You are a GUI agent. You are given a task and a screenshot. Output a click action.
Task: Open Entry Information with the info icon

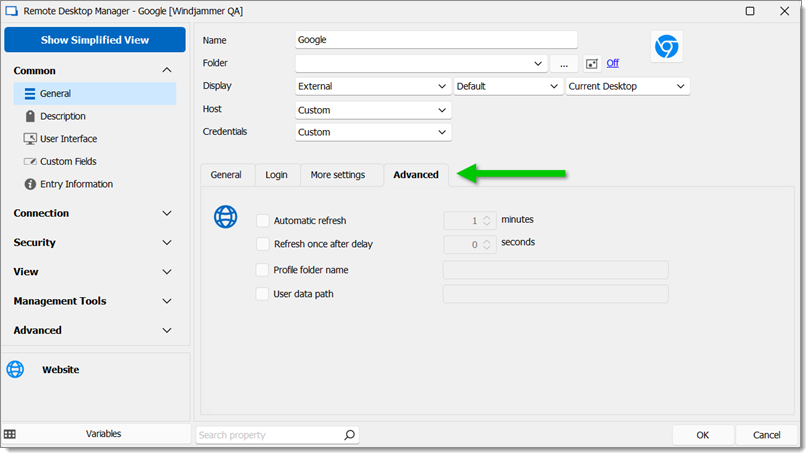pyautogui.click(x=30, y=184)
